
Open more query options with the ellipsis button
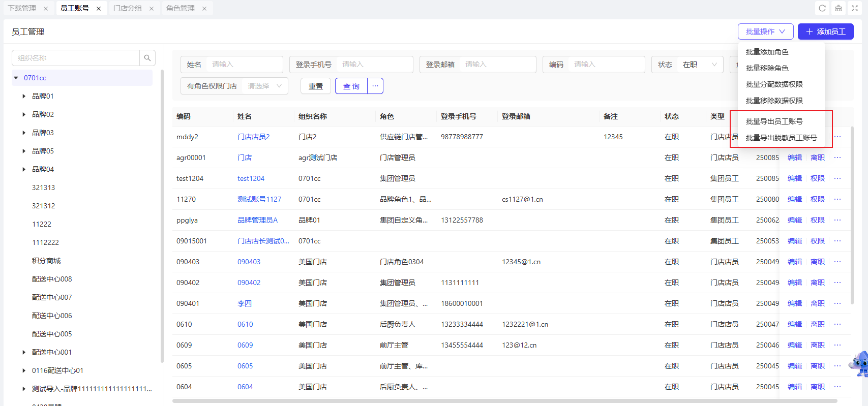[x=375, y=86]
